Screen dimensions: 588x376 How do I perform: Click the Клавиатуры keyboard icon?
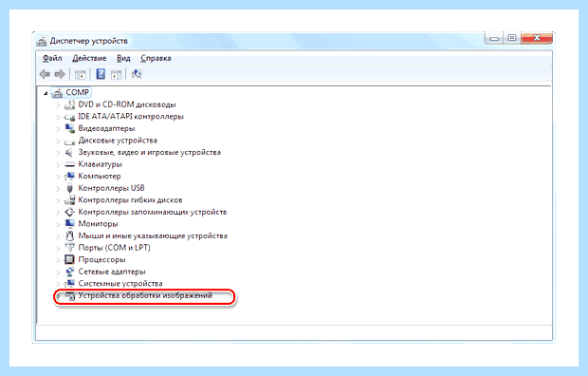(x=70, y=164)
